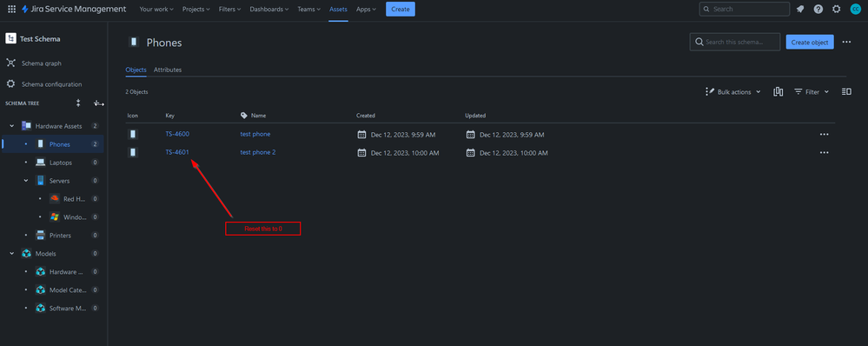Image resolution: width=868 pixels, height=346 pixels.
Task: Click the Red Hat server icon in tree
Action: click(54, 199)
